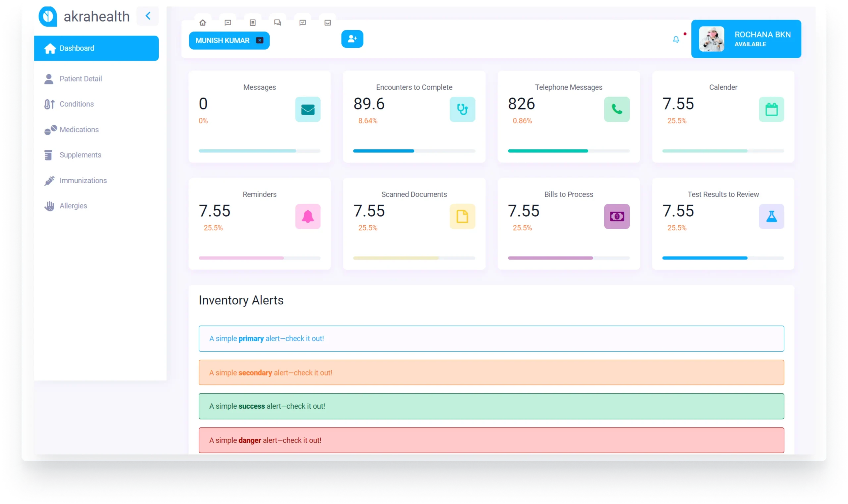
Task: Click the add patient button
Action: pyautogui.click(x=352, y=39)
